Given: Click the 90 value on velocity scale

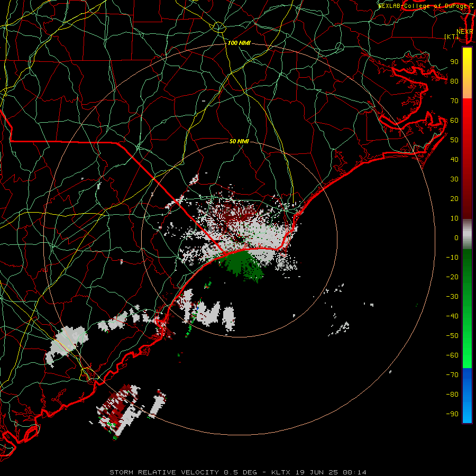Looking at the screenshot, I should (x=454, y=62).
